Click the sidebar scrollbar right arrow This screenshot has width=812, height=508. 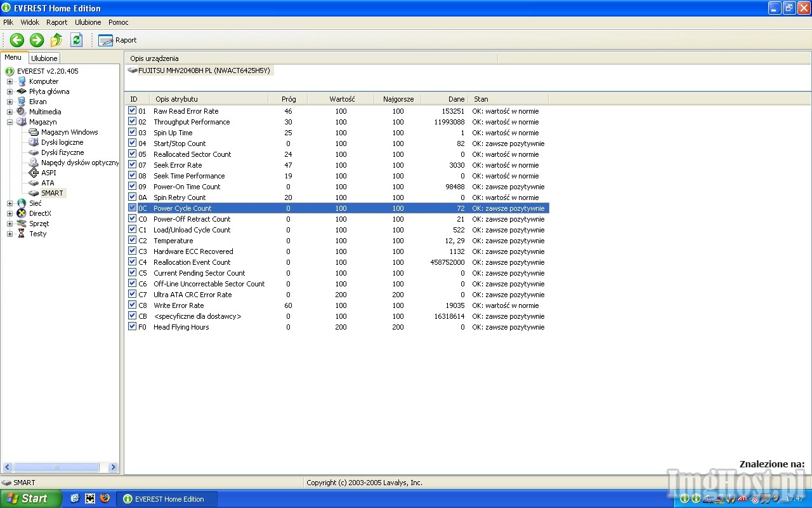click(x=113, y=467)
